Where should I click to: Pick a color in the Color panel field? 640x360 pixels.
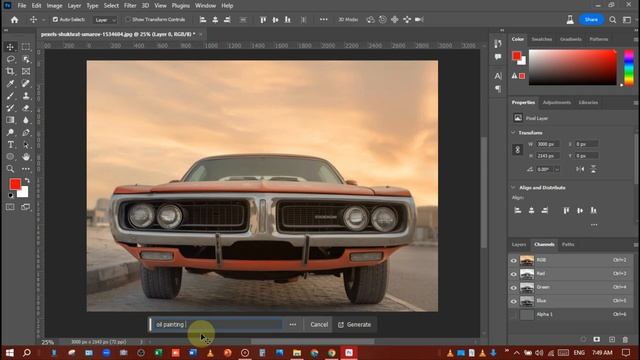tap(573, 67)
